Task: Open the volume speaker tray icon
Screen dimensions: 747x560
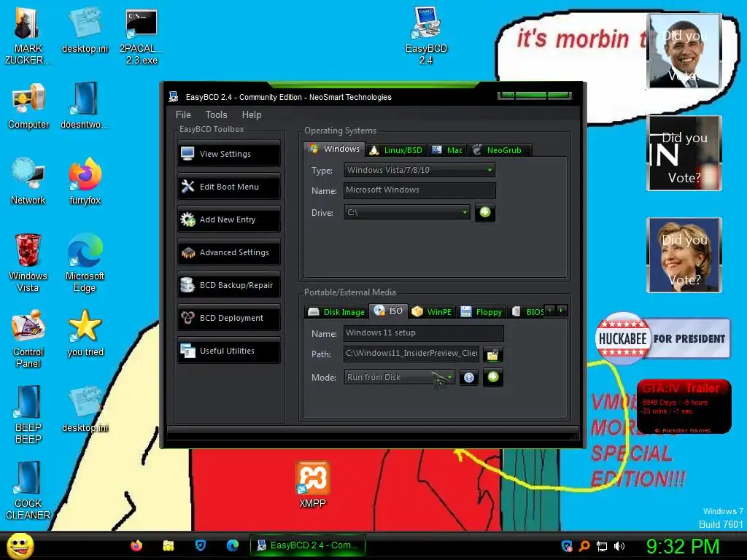Action: (619, 546)
